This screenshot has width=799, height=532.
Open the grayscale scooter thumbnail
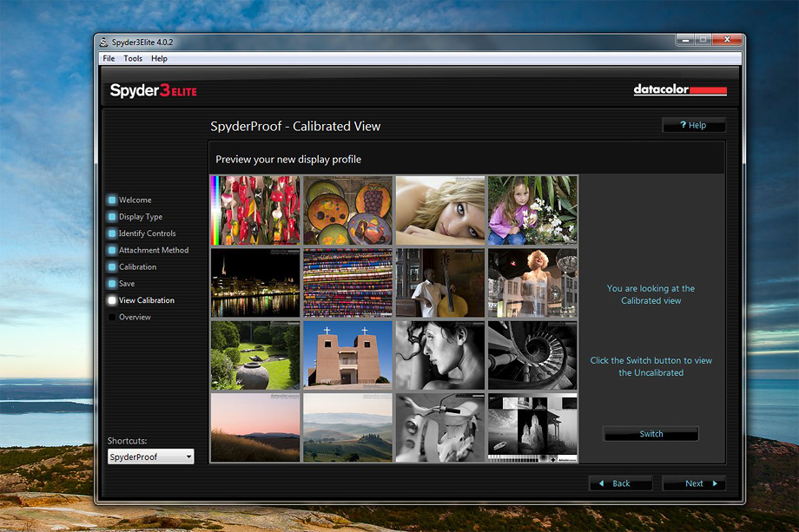(440, 428)
